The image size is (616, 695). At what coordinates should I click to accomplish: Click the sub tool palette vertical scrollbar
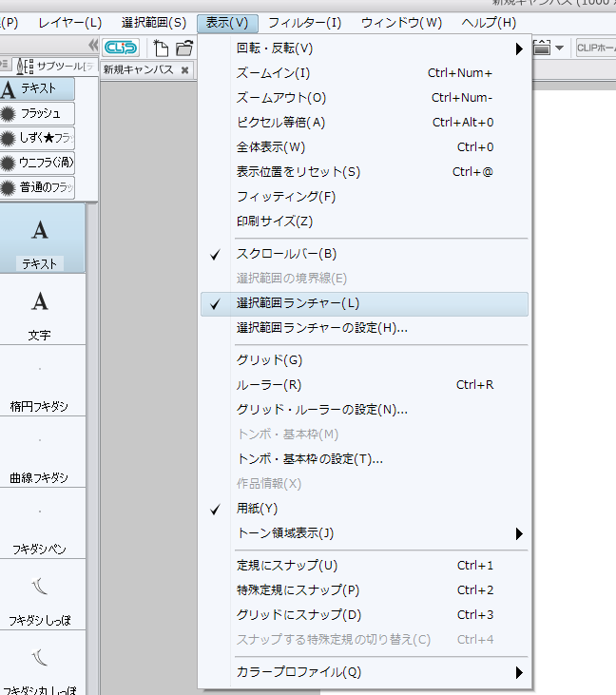92,449
